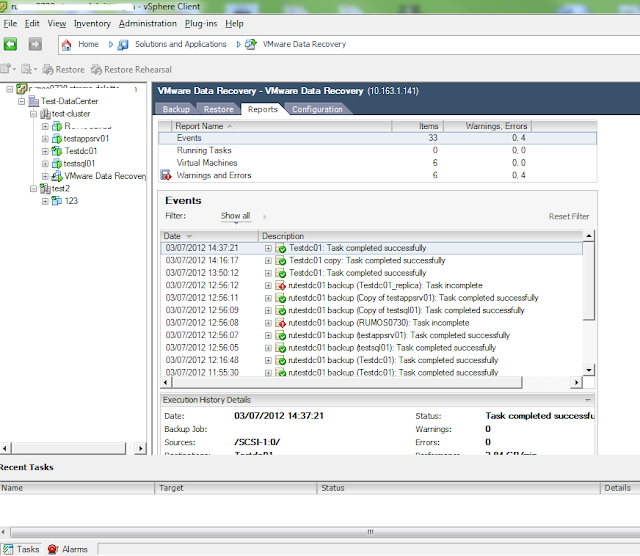Expand the testsql01 tree node
Screen dimensions: 640x556
45,164
